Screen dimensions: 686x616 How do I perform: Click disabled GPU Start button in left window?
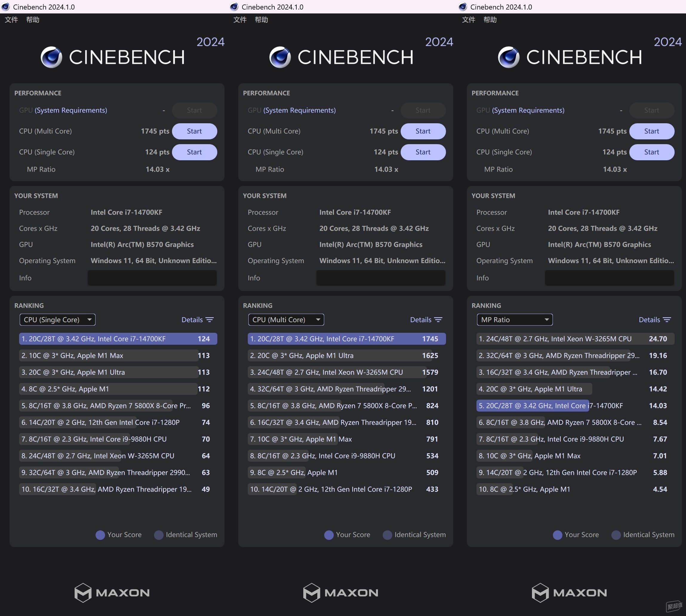pyautogui.click(x=194, y=110)
